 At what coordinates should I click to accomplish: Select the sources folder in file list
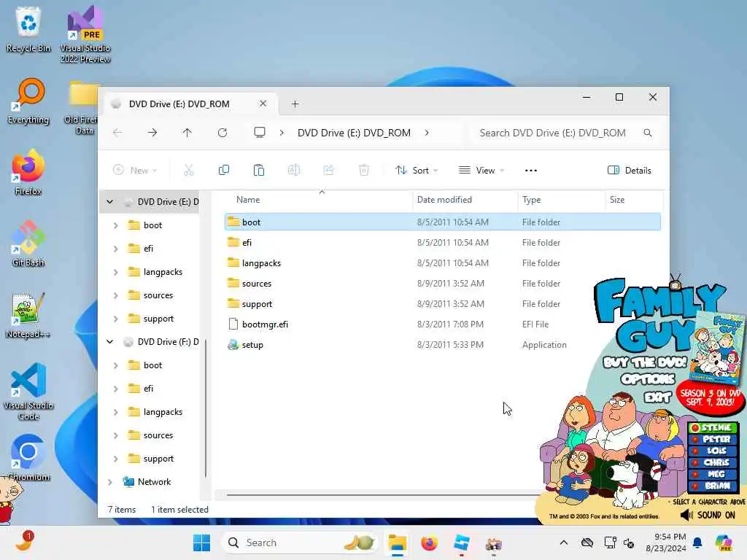[443, 284]
